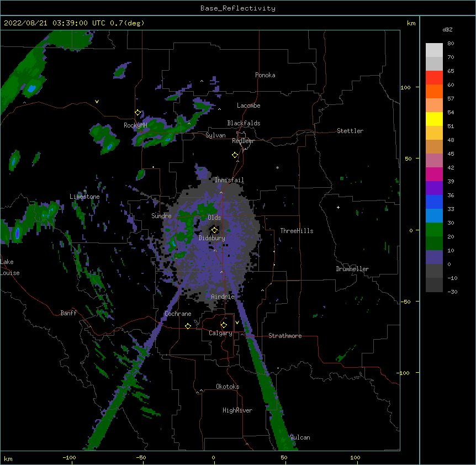
Task: Click the Strathmore label
Action: pyautogui.click(x=285, y=336)
